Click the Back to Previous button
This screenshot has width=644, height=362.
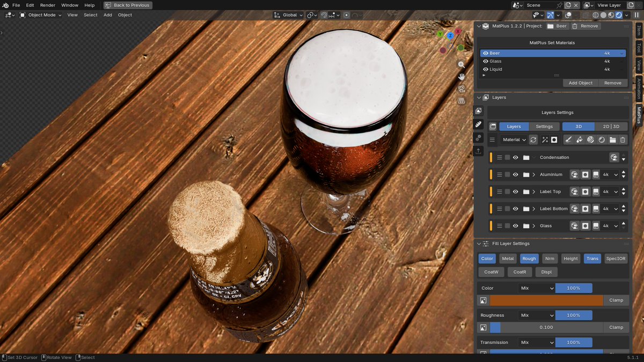pyautogui.click(x=128, y=5)
